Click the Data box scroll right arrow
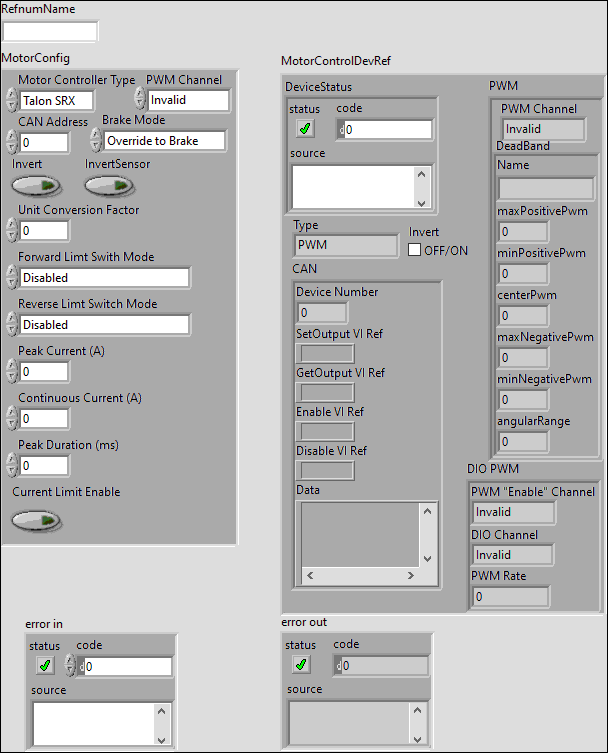The image size is (608, 753). 411,575
